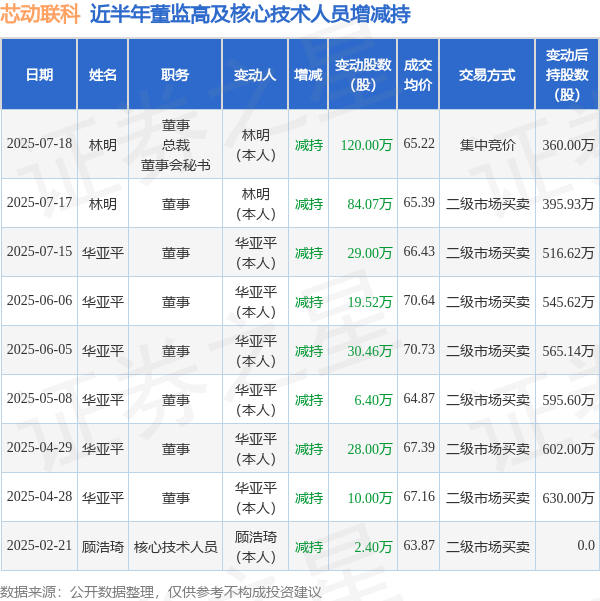Screen dimensions: 600x601
Task: Click the date 2025-04-28
Action: (x=39, y=497)
